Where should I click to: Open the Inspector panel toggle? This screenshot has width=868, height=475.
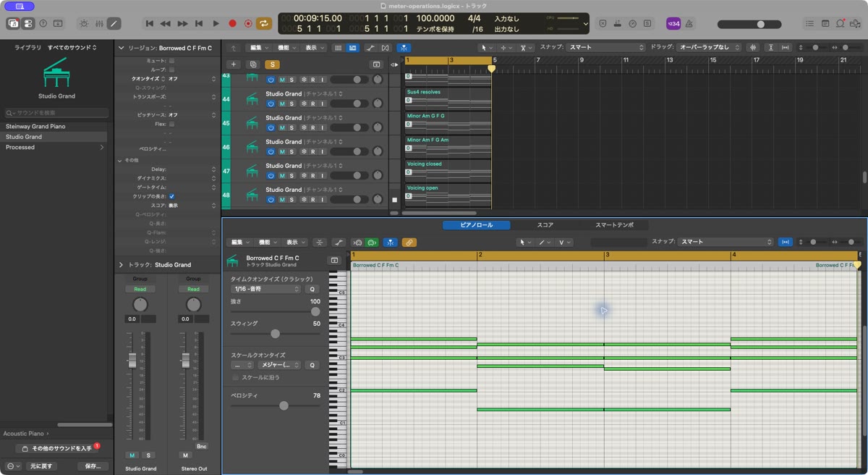click(x=27, y=23)
